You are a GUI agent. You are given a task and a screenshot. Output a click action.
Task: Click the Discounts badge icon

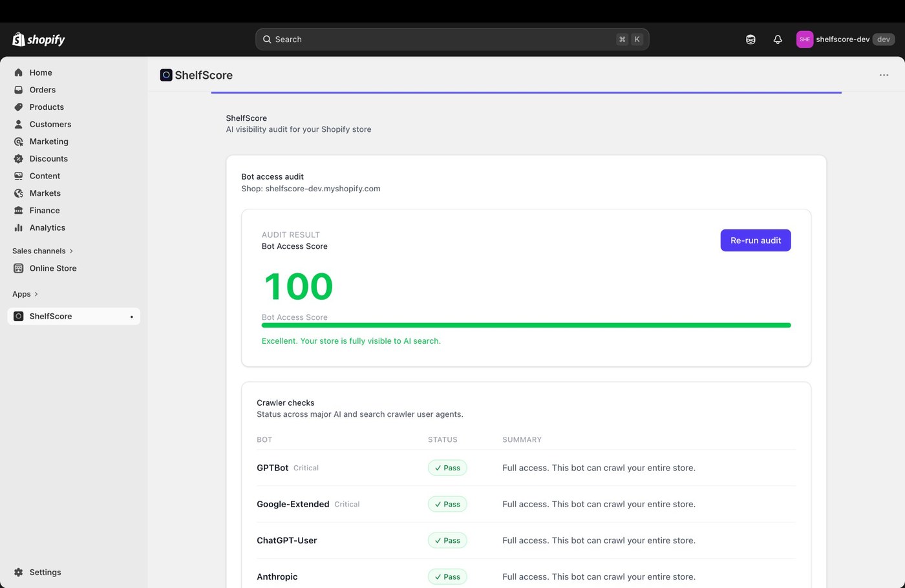pyautogui.click(x=19, y=159)
